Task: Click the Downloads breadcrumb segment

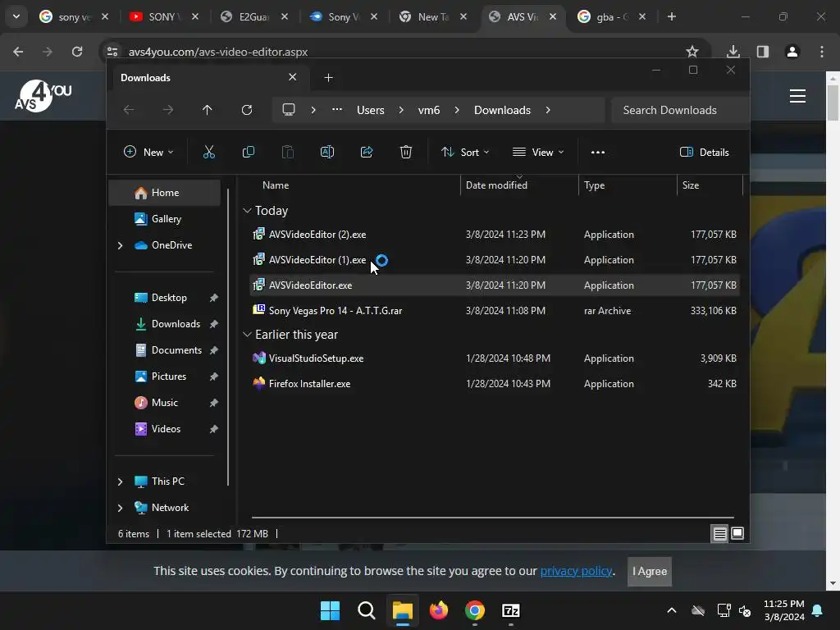Action: (502, 110)
